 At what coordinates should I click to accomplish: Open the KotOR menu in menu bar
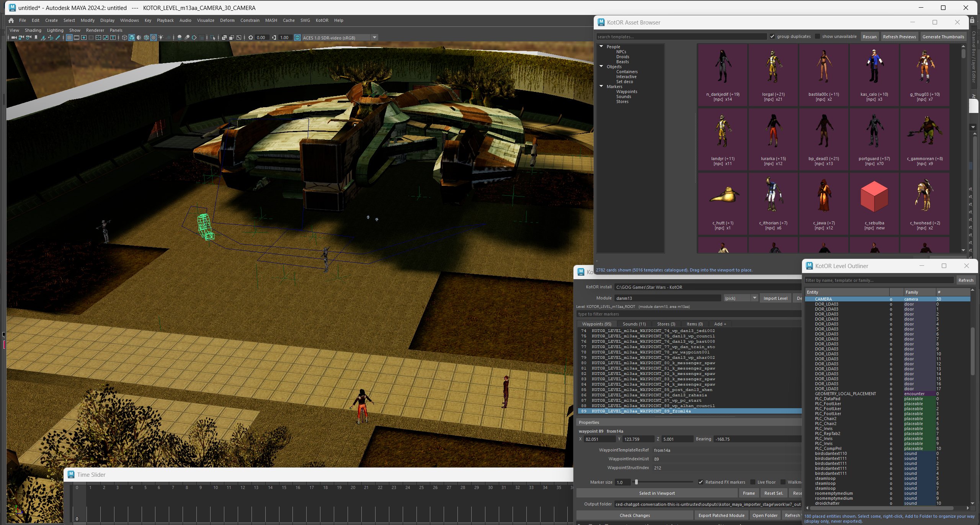(322, 20)
